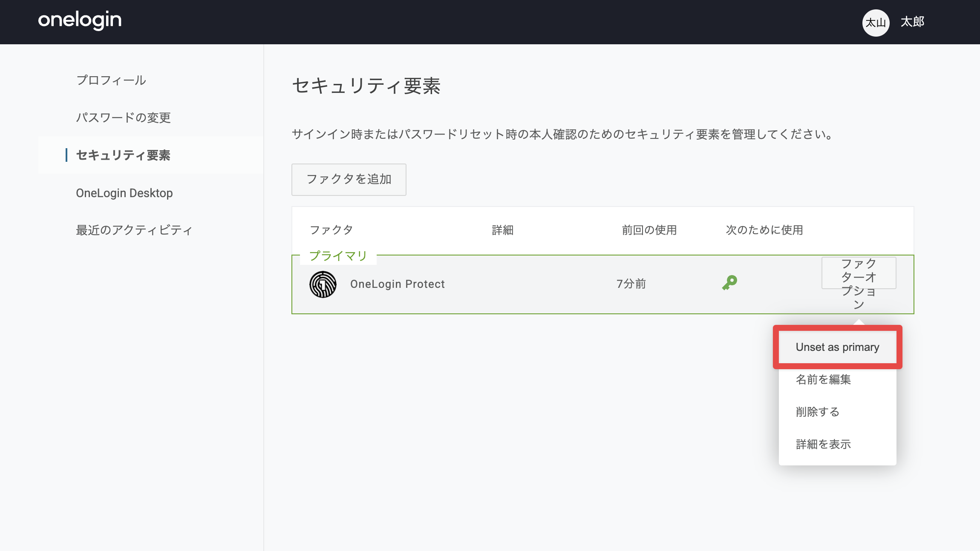Click the 7分前 last used value
980x551 pixels.
click(631, 284)
